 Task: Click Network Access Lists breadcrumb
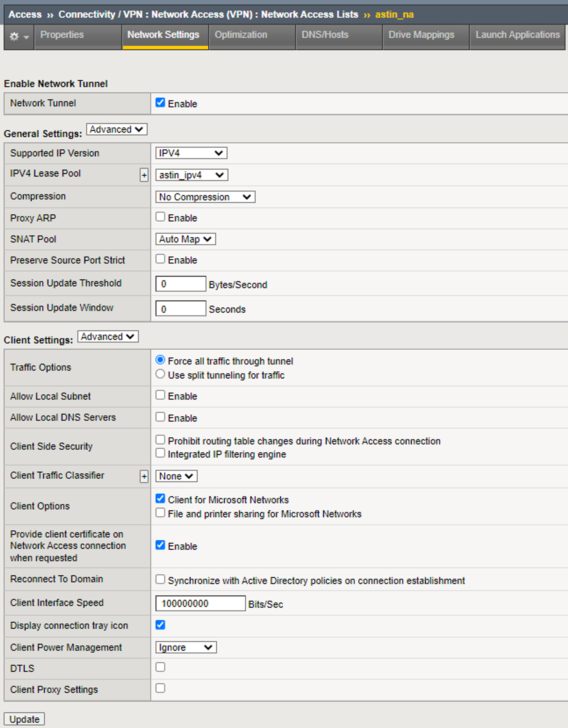(310, 15)
